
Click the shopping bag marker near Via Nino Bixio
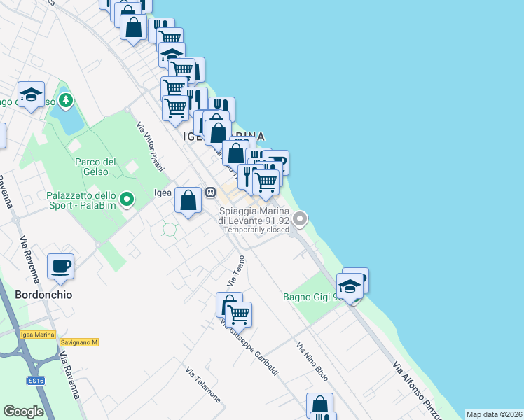320,405
